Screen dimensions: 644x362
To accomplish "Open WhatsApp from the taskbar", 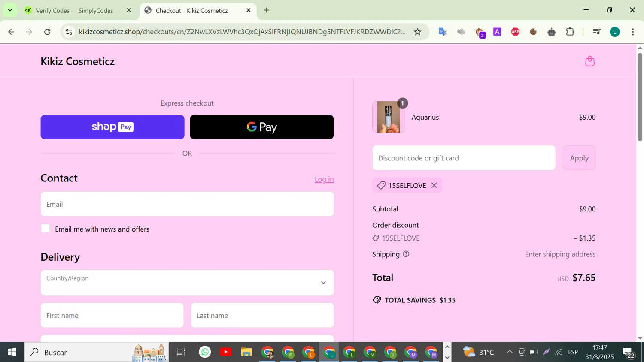I will [205, 352].
